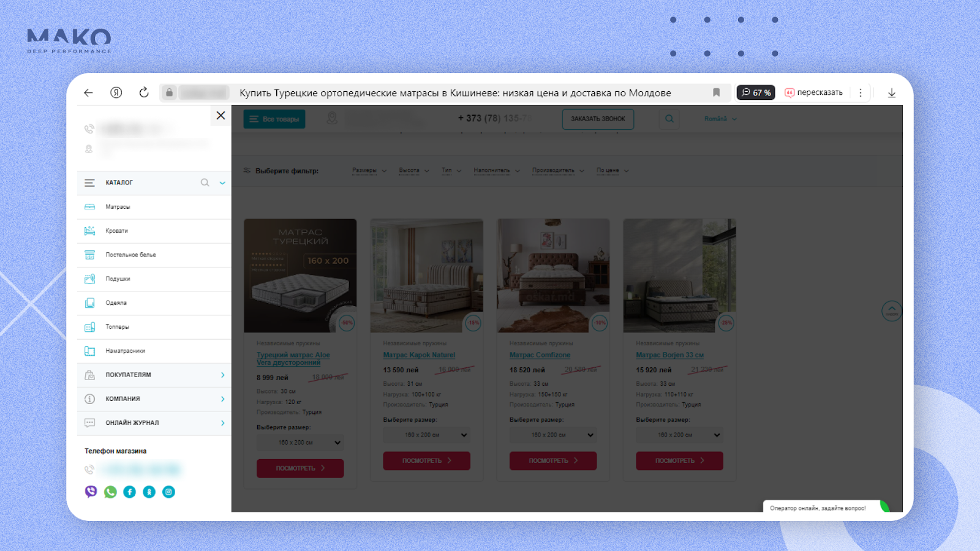Image resolution: width=980 pixels, height=551 pixels.
Task: Open Facebook icon in sidebar
Action: (130, 492)
